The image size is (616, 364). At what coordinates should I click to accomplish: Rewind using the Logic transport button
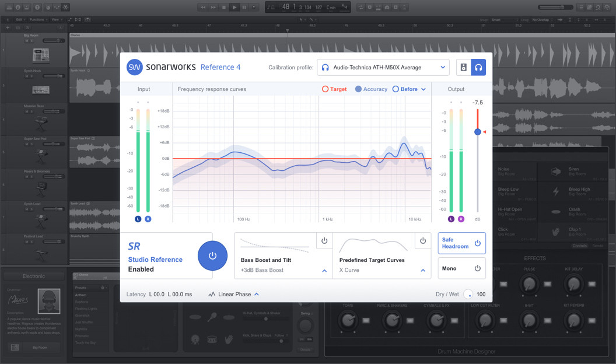point(203,7)
